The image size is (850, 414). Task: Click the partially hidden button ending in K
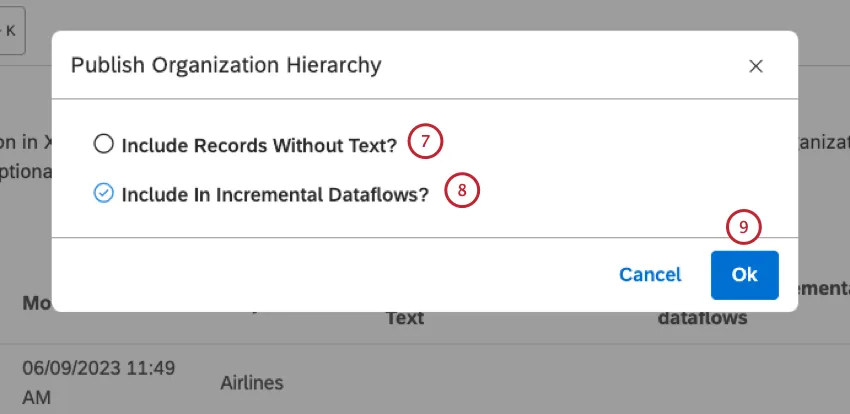(12, 30)
